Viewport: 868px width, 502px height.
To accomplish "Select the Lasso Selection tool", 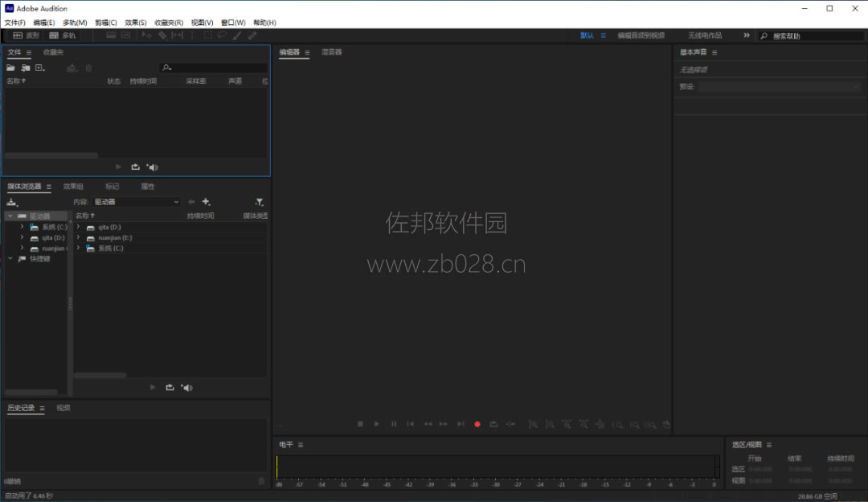I will click(222, 35).
